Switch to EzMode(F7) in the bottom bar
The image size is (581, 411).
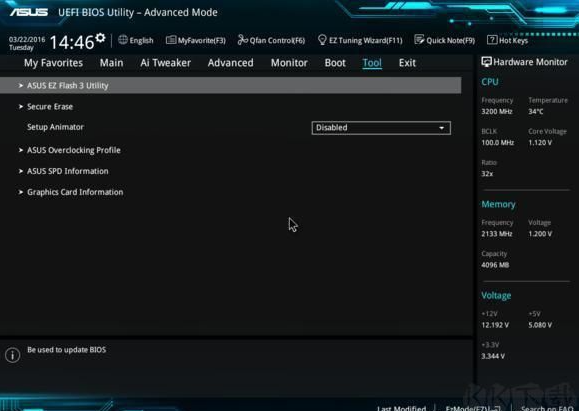coord(473,408)
